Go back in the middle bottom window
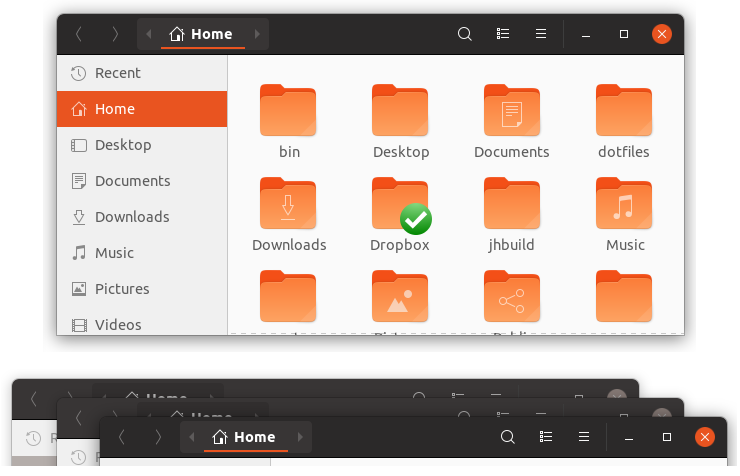Screen dimensions: 740x476 pyautogui.click(x=78, y=418)
